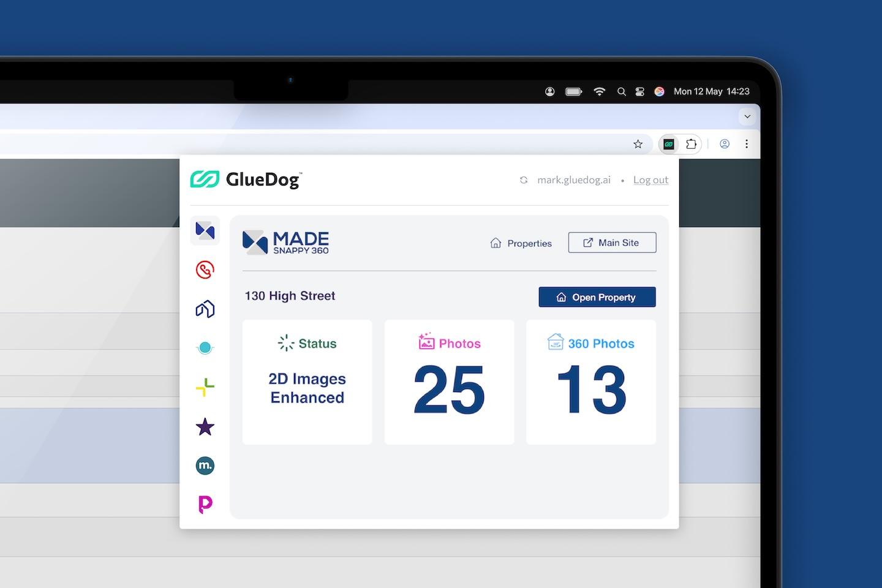Expand the chevron at top right of browser
The image size is (882, 588).
pyautogui.click(x=747, y=116)
